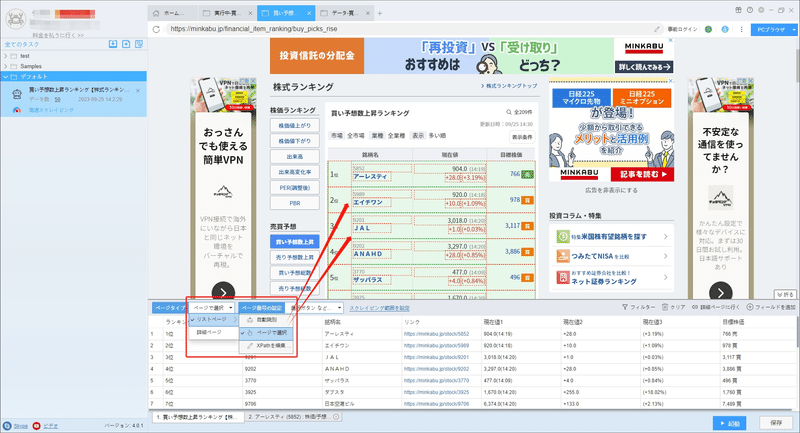Click the search icon next to 全209件
Viewport: 800px width, 433px height.
coord(509,112)
